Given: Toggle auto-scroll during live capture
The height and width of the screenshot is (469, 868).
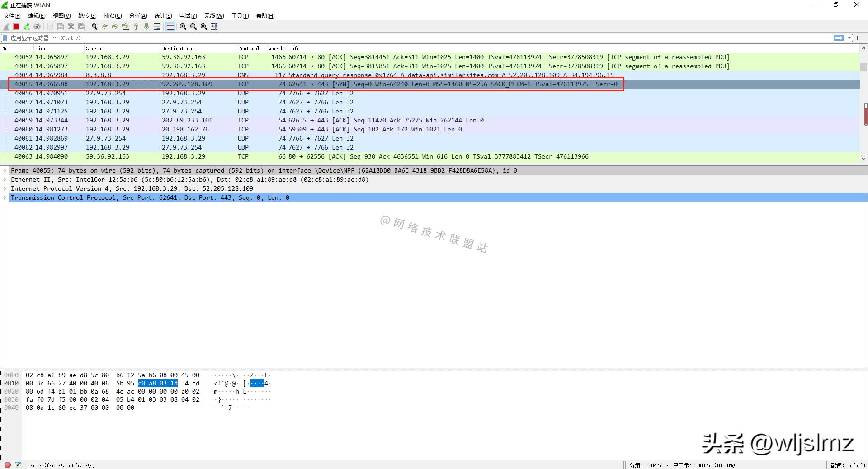Looking at the screenshot, I should (157, 27).
